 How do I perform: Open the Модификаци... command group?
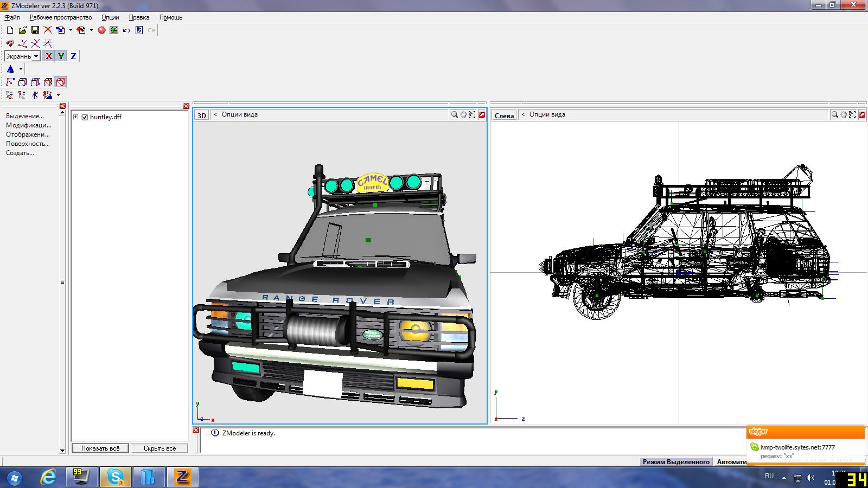[29, 125]
